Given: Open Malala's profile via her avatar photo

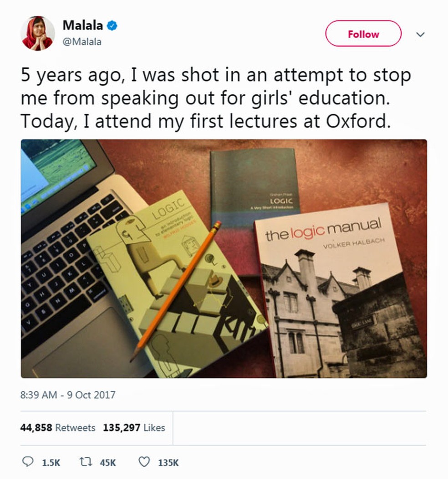Looking at the screenshot, I should [x=38, y=32].
